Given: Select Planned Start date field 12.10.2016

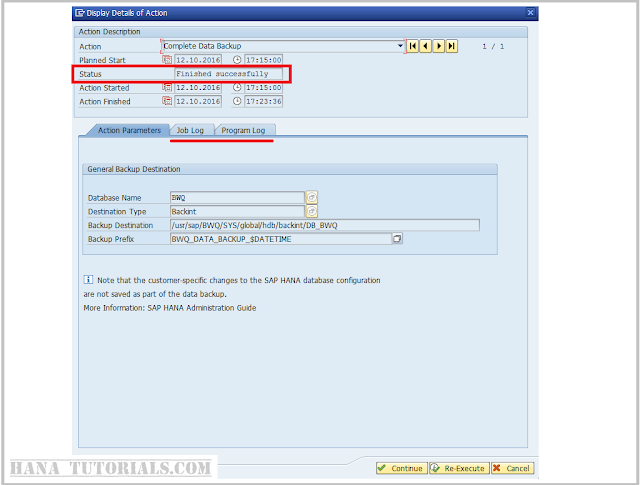Looking at the screenshot, I should point(198,60).
